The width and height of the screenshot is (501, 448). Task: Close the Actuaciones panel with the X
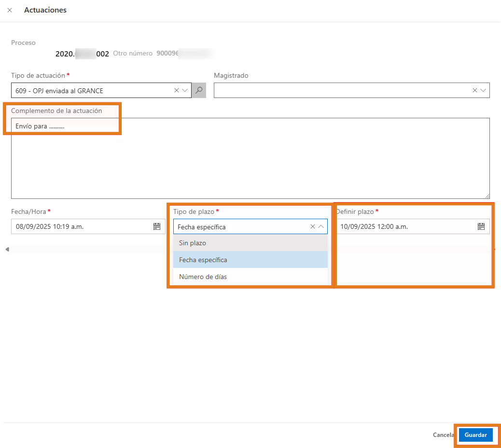coord(10,10)
